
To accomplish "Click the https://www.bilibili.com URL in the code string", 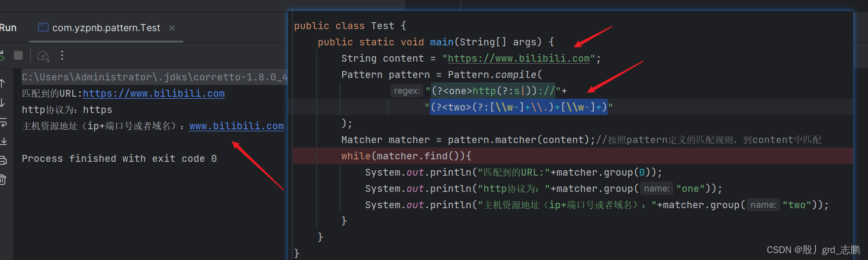I will [x=519, y=58].
